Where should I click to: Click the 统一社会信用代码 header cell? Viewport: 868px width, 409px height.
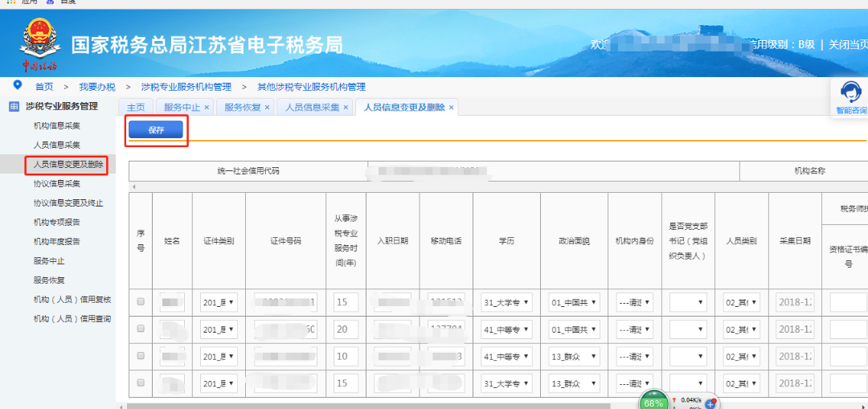248,171
